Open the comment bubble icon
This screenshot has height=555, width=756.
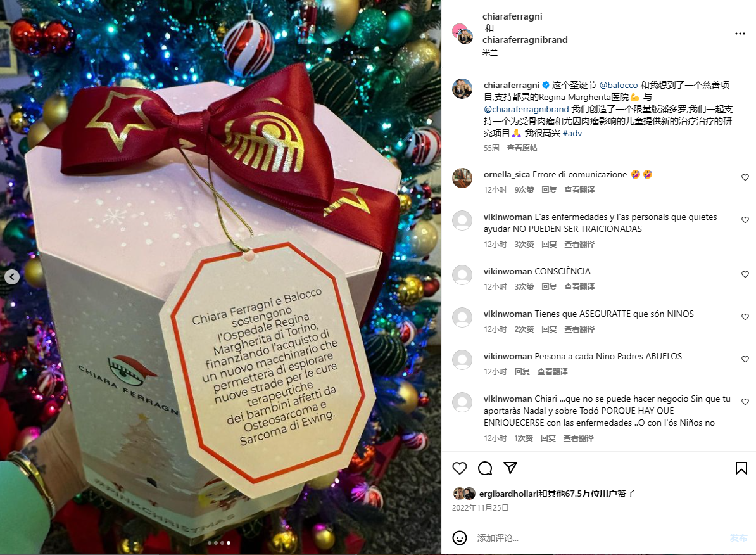click(x=485, y=468)
